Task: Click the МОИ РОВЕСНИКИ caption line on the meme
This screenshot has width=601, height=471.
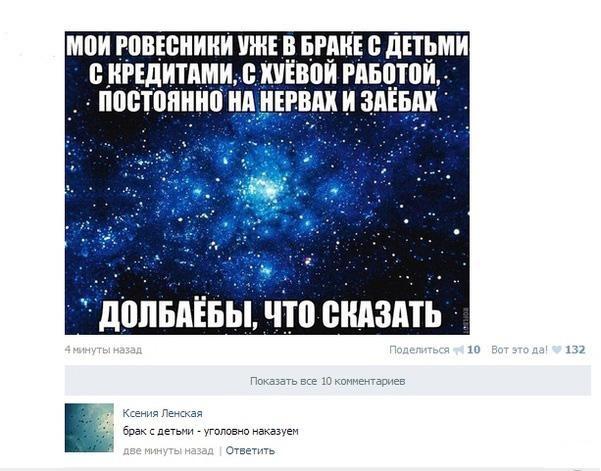Action: coord(267,46)
